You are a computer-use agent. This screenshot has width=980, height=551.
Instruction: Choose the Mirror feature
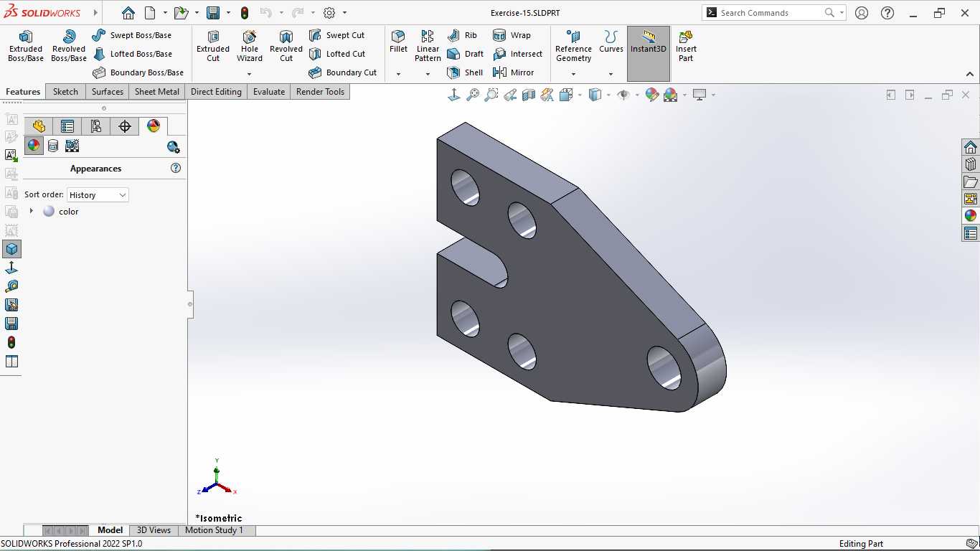point(513,72)
